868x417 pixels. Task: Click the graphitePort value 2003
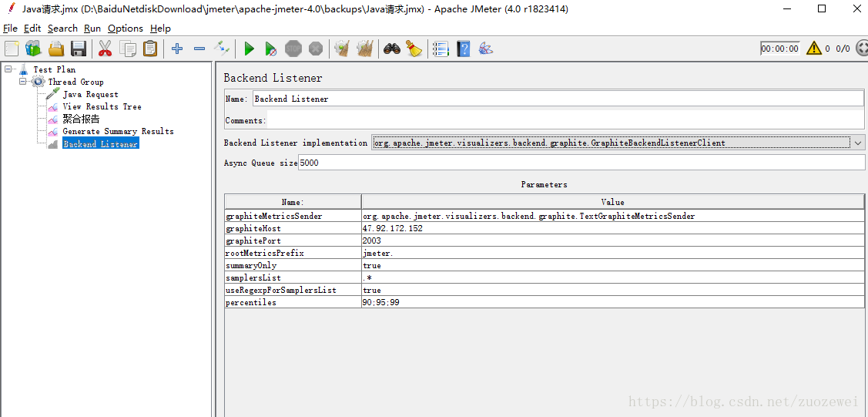pos(613,241)
